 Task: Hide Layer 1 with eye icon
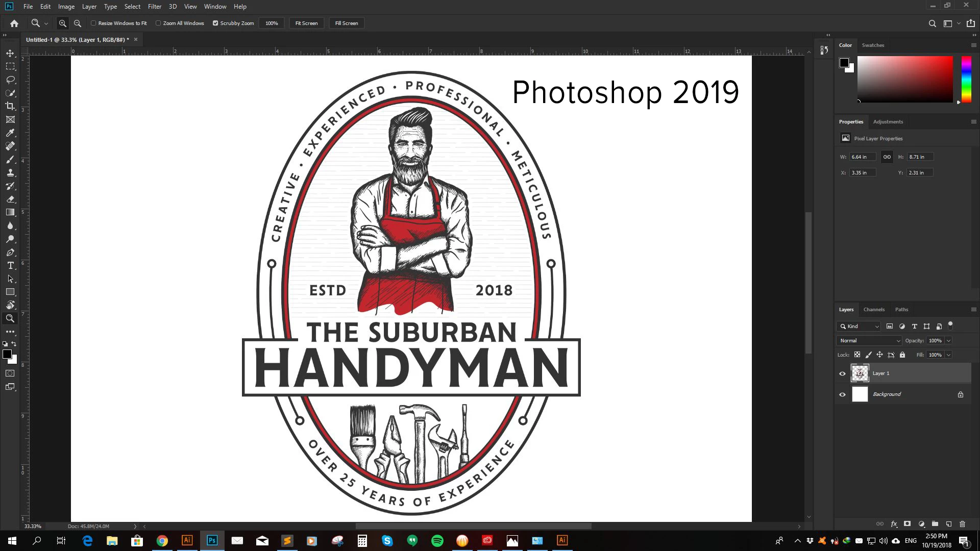(842, 373)
